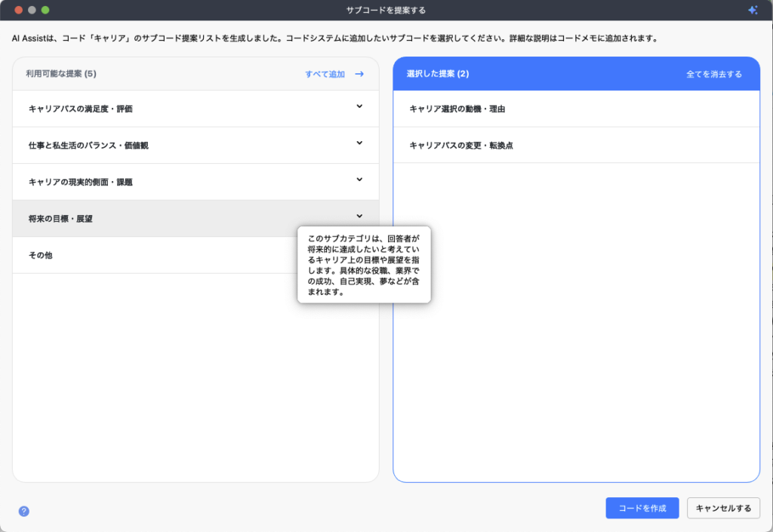Click the AI Assist sparkle icon in title bar
The height and width of the screenshot is (532, 773).
752,10
